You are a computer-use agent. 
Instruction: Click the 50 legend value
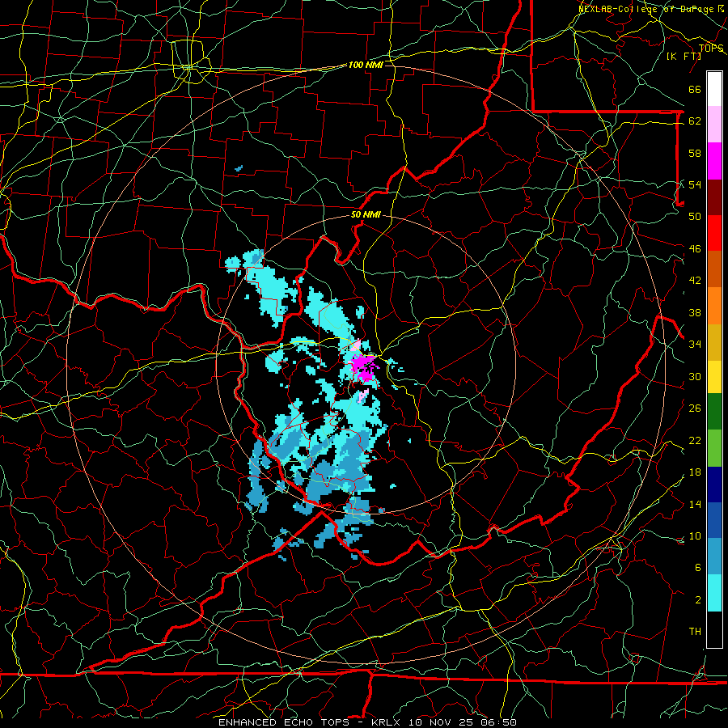695,216
